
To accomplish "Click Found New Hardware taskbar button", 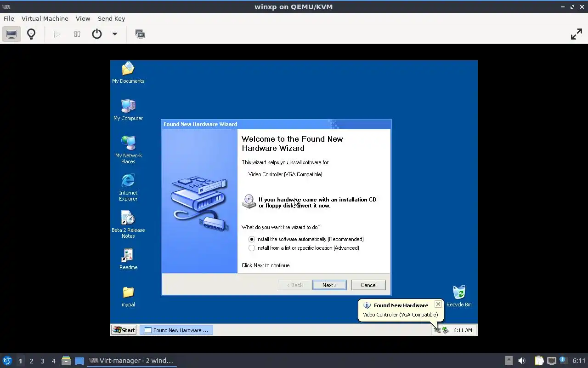I will (x=176, y=330).
